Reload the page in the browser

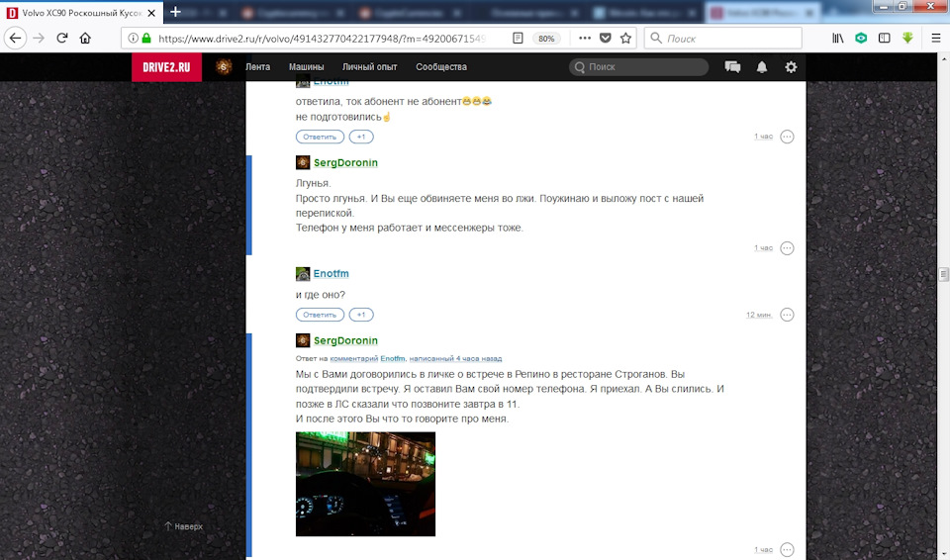(x=61, y=39)
